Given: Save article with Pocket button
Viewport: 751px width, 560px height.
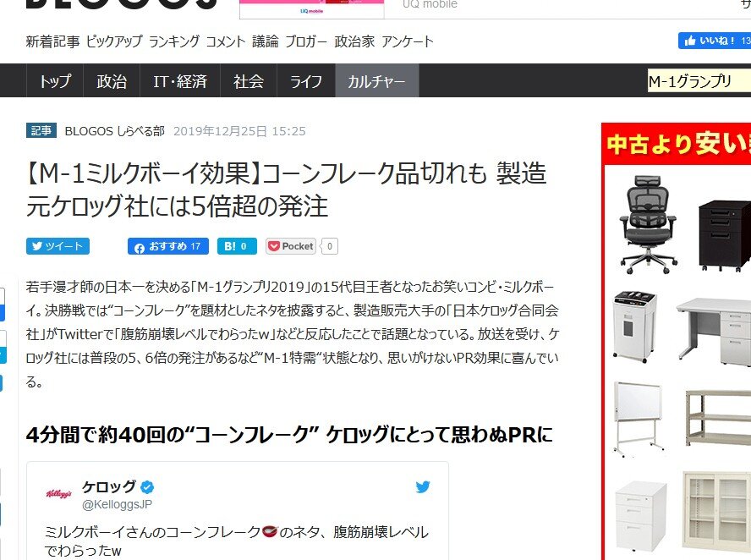Looking at the screenshot, I should pos(291,246).
